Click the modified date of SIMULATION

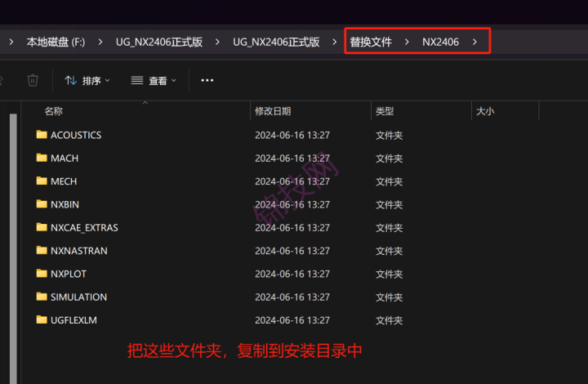pyautogui.click(x=292, y=297)
